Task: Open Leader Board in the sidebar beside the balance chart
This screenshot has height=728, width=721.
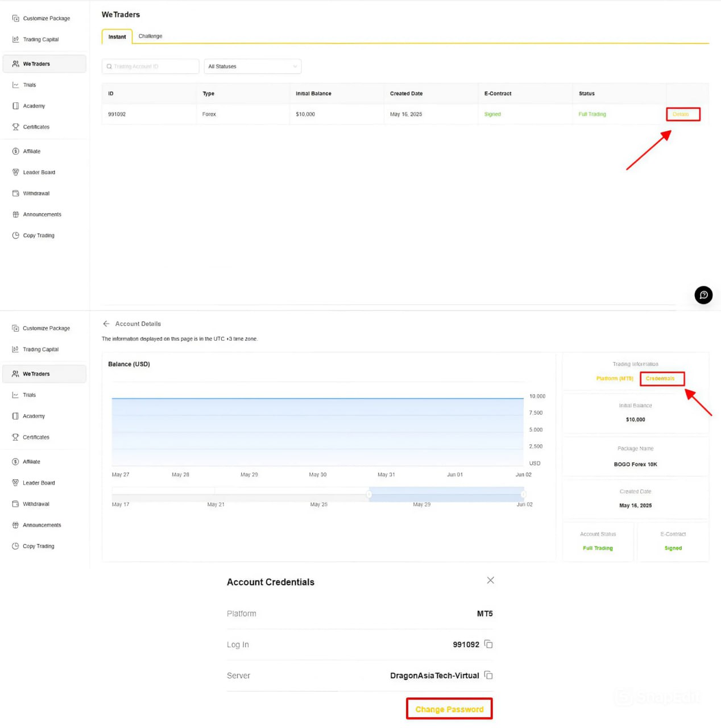Action: tap(39, 483)
